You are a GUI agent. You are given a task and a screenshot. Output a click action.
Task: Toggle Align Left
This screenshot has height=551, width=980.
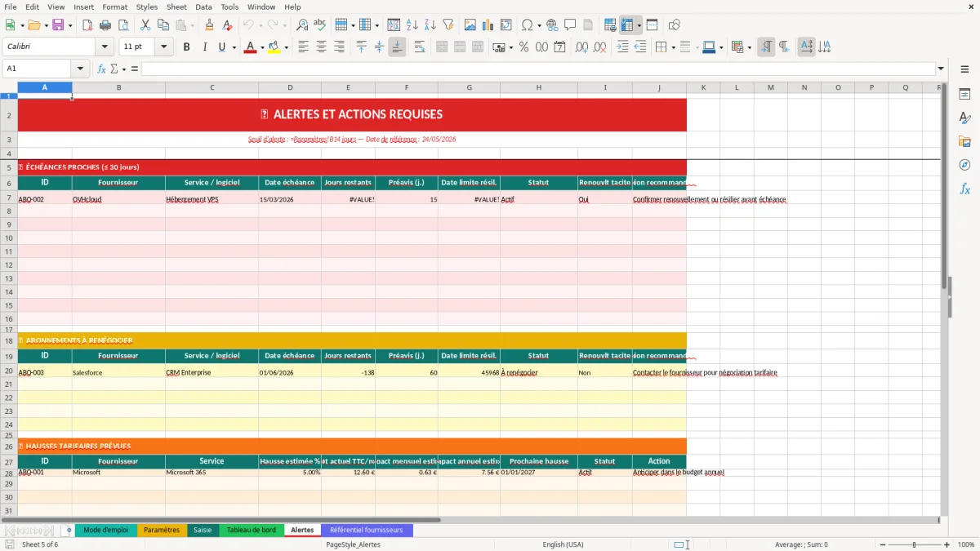click(304, 47)
